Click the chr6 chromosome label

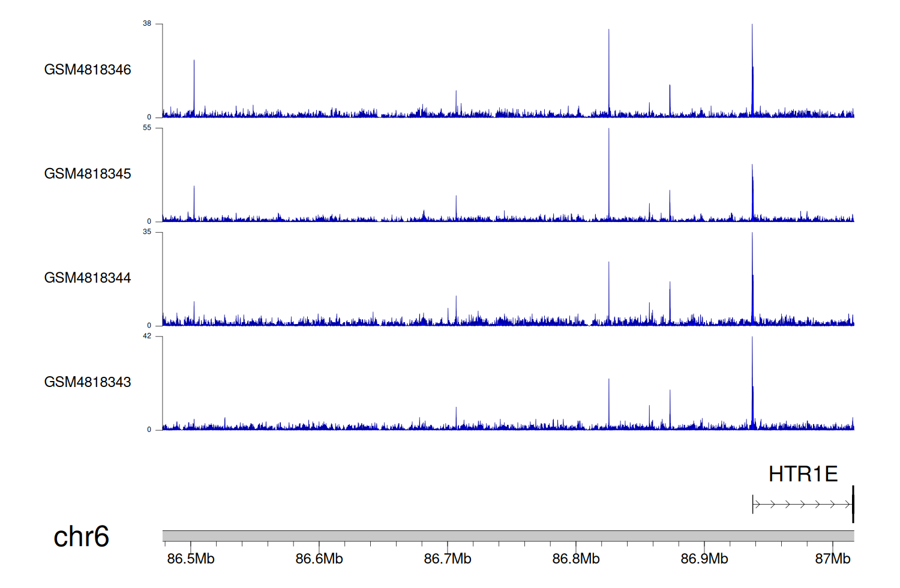tap(81, 536)
